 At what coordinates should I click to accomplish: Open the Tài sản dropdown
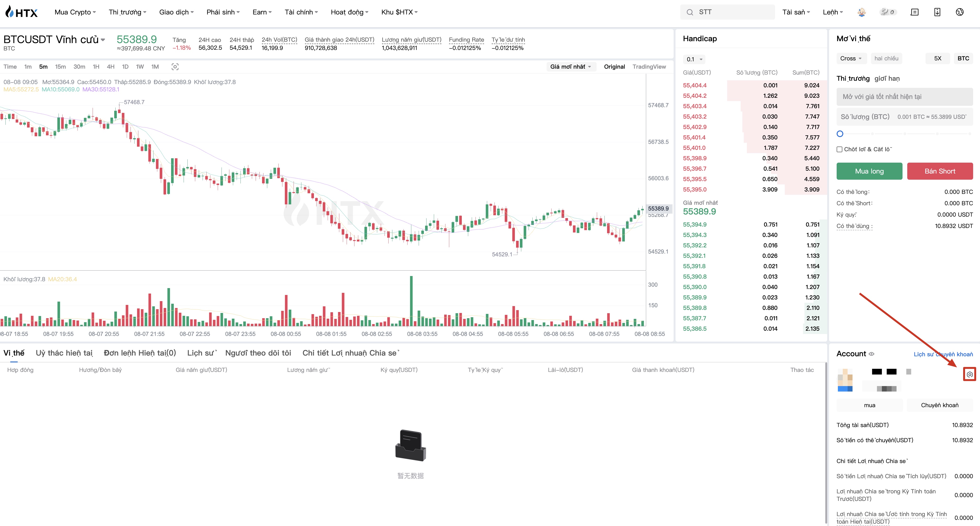[x=796, y=12]
